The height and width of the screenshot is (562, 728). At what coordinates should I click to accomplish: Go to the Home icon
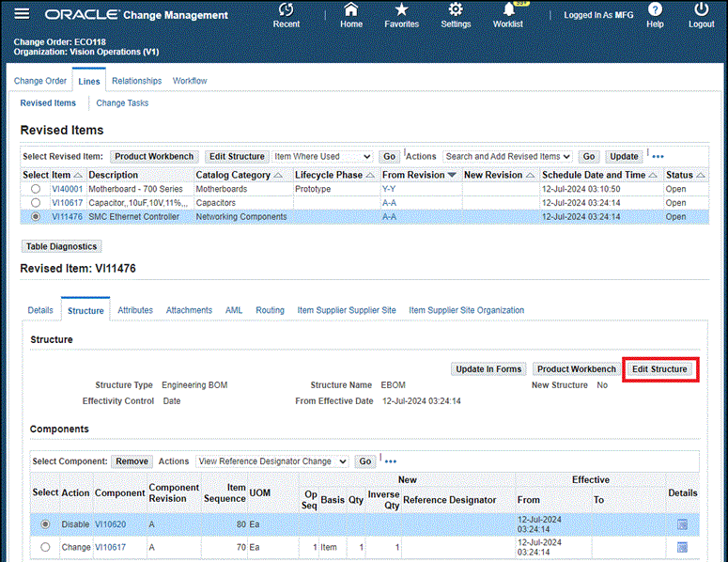pyautogui.click(x=351, y=10)
